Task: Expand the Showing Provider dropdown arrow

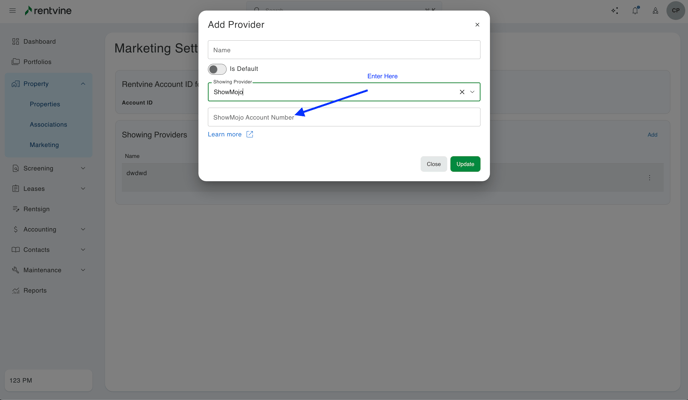Action: pyautogui.click(x=473, y=92)
